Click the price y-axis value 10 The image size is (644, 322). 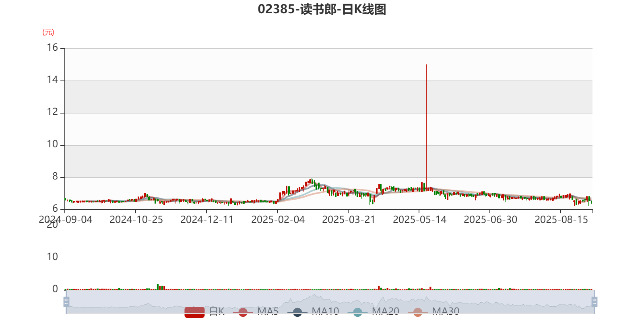[52, 144]
